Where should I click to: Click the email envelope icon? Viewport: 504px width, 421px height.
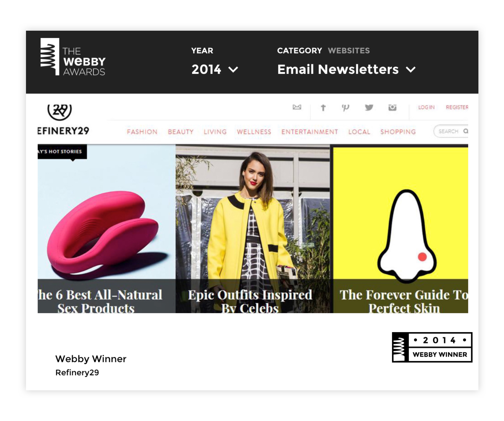tap(297, 107)
